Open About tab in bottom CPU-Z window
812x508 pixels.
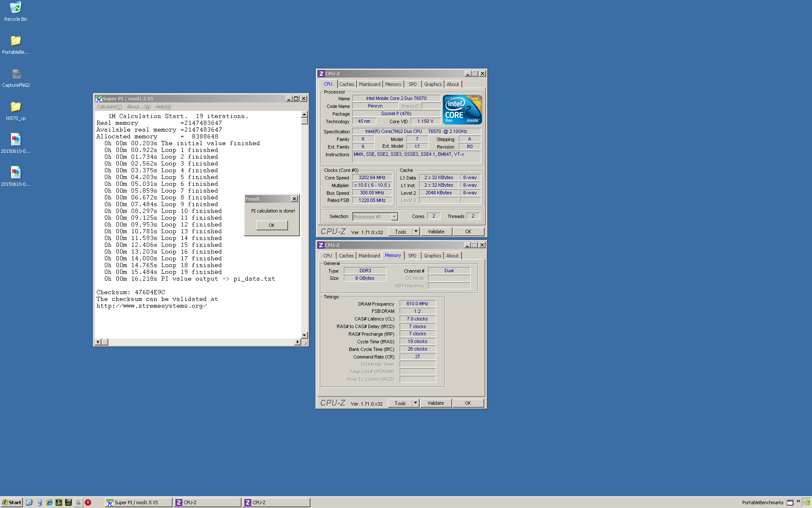pyautogui.click(x=453, y=256)
